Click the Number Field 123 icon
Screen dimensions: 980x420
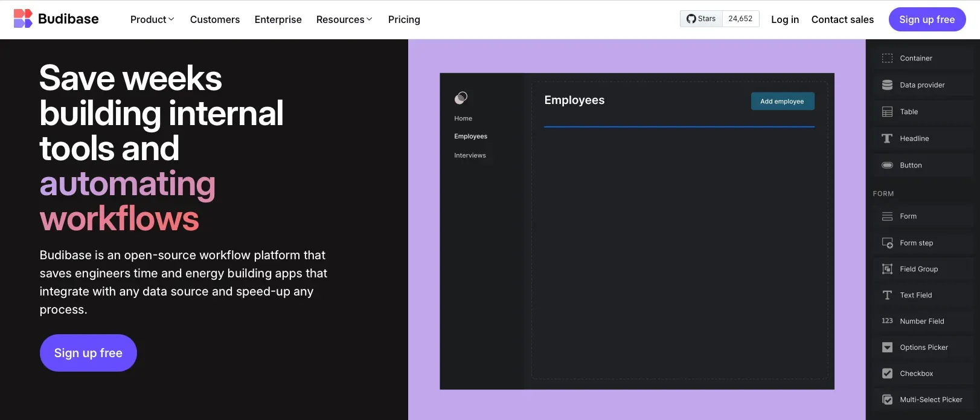[x=887, y=321]
